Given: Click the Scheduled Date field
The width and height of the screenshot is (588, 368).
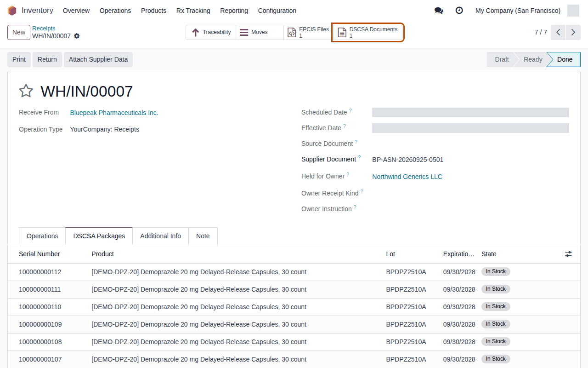Looking at the screenshot, I should click(x=470, y=113).
